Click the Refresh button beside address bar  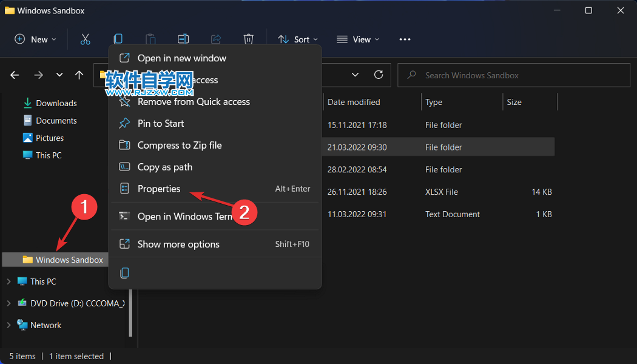coord(379,75)
